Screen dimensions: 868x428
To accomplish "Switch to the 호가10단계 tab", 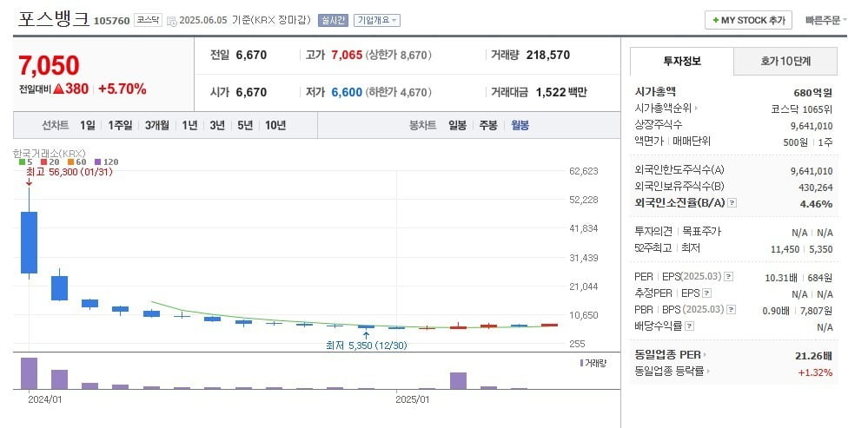I will click(x=785, y=62).
